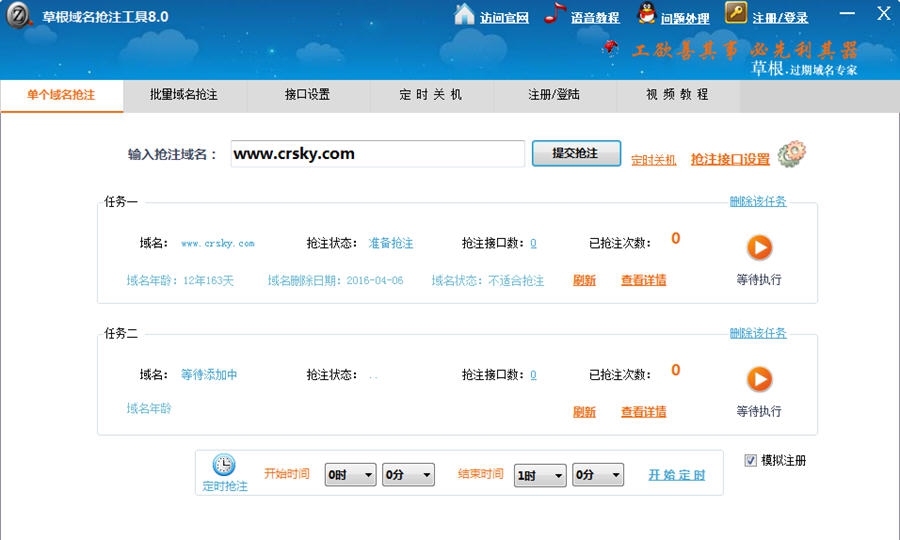Click the 删除该任务 link in 任务一
The width and height of the screenshot is (900, 540).
coord(757,201)
